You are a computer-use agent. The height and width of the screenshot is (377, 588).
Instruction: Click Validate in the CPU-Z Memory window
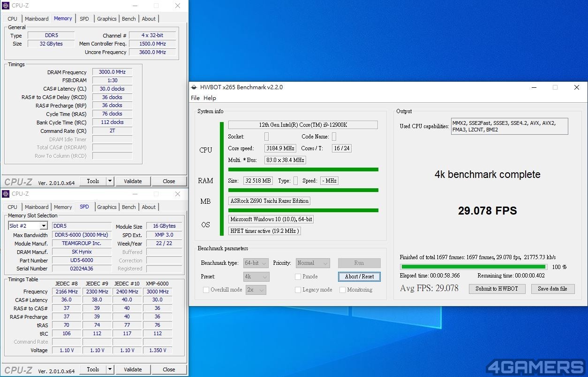click(x=133, y=181)
